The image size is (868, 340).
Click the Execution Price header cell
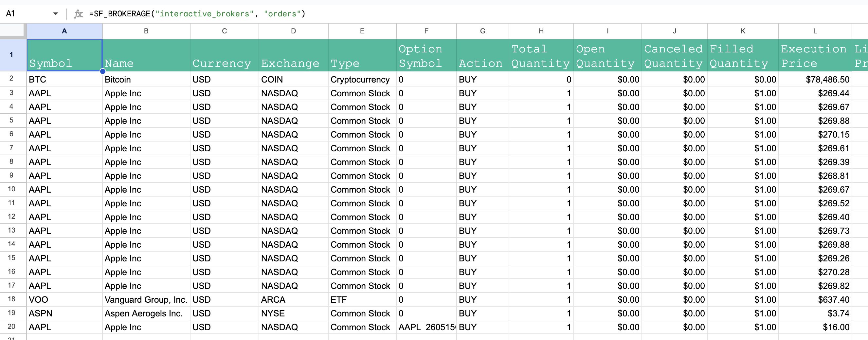pos(815,55)
